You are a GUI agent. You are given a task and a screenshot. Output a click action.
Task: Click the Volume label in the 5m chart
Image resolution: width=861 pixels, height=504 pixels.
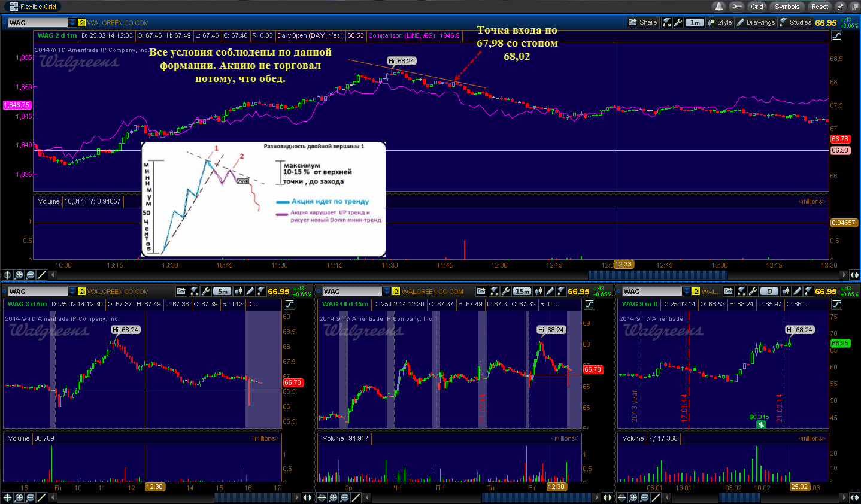tap(19, 438)
